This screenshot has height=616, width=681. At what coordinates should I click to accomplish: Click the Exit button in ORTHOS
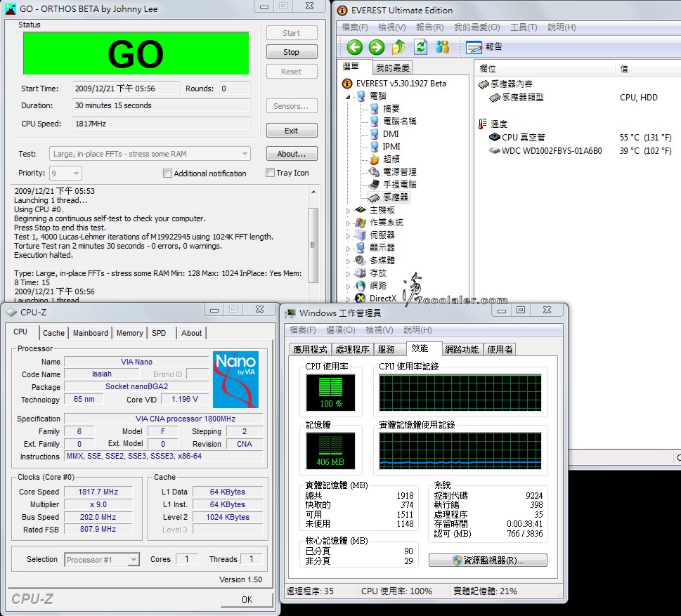292,131
